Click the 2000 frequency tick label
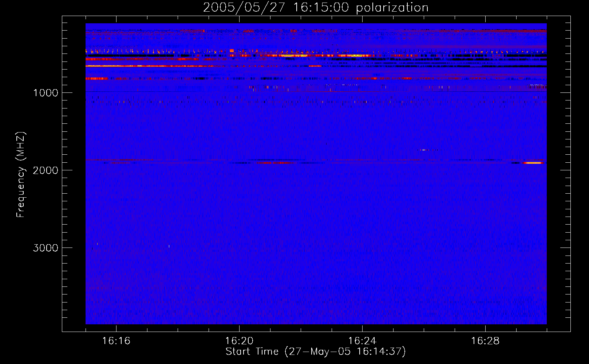This screenshot has height=364, width=589. pyautogui.click(x=46, y=170)
